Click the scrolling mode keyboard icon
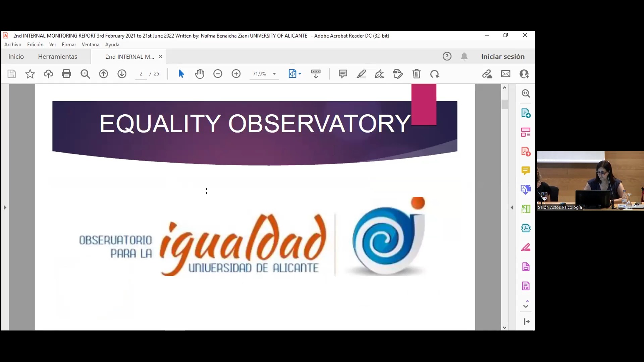This screenshot has width=644, height=362. point(316,74)
